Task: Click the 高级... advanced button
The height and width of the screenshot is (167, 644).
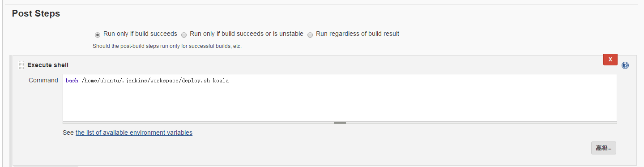Action: tap(603, 148)
